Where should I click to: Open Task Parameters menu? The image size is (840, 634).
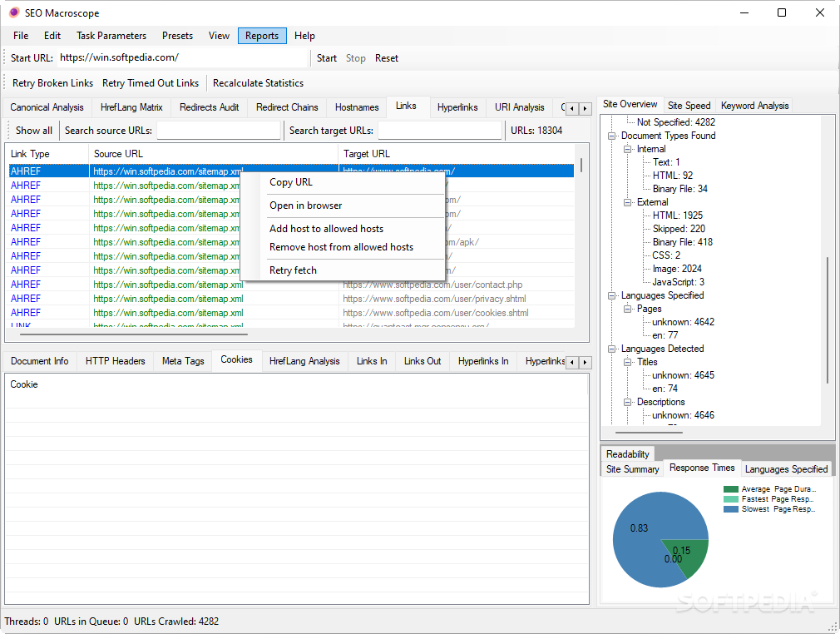[x=111, y=36]
